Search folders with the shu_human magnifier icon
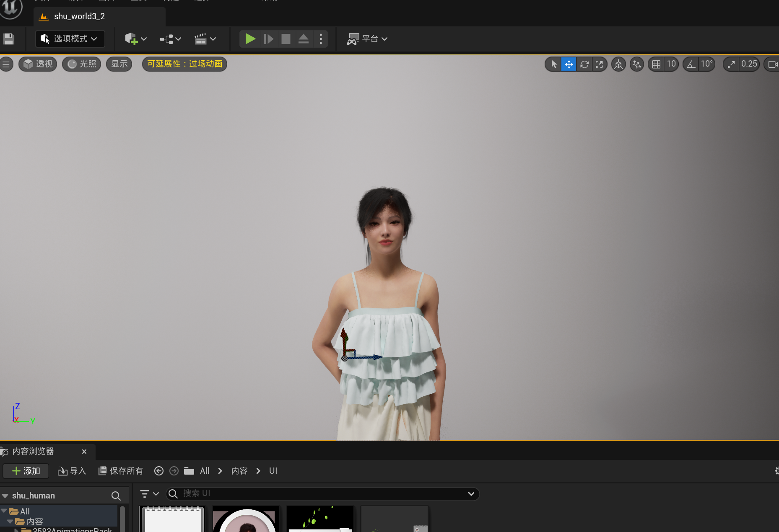 (x=116, y=496)
